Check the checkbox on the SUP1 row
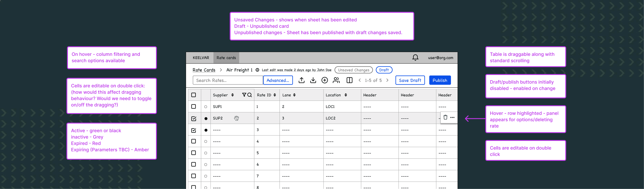 194,106
